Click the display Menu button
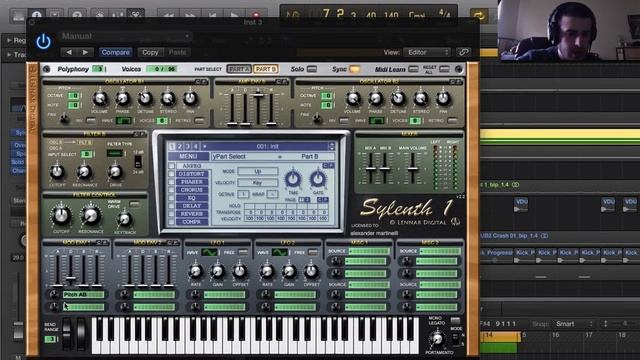Viewport: 640px width, 360px height. coord(188,156)
